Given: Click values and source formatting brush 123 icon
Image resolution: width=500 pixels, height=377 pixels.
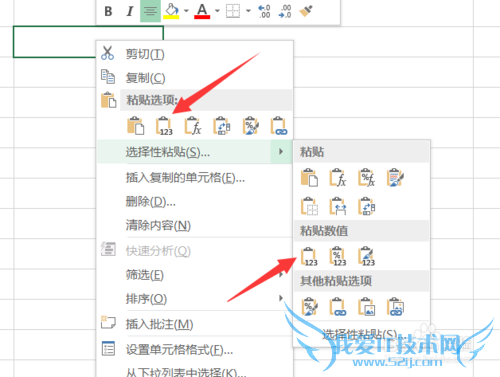Looking at the screenshot, I should [366, 256].
